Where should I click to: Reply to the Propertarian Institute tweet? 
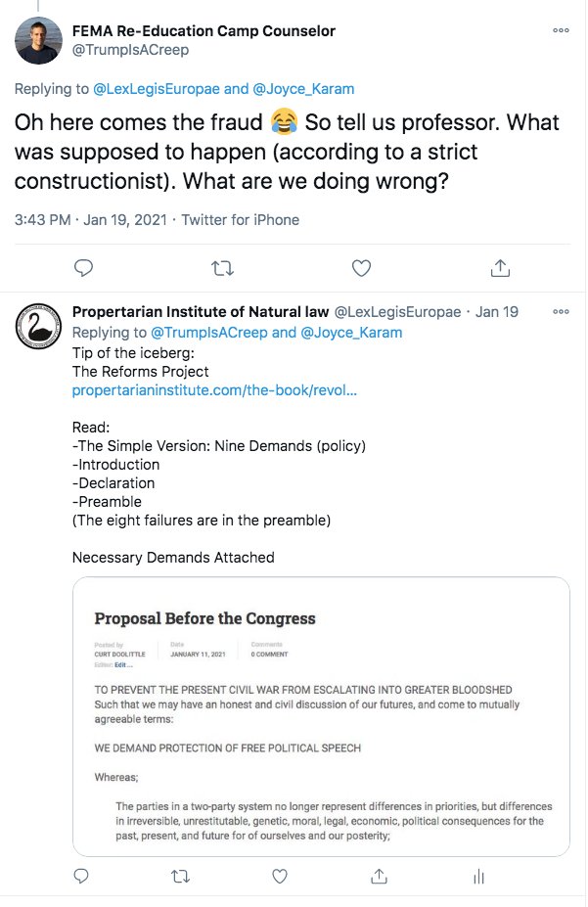tap(84, 878)
